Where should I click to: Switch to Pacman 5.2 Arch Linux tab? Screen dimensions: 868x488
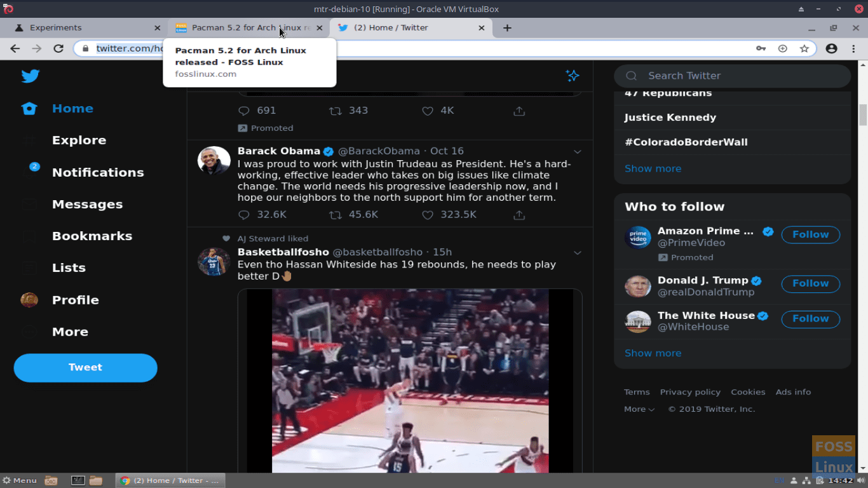pyautogui.click(x=250, y=28)
